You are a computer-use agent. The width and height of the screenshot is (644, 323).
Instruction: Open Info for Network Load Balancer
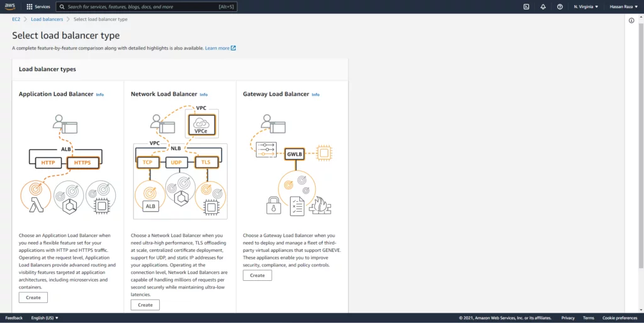pos(204,94)
